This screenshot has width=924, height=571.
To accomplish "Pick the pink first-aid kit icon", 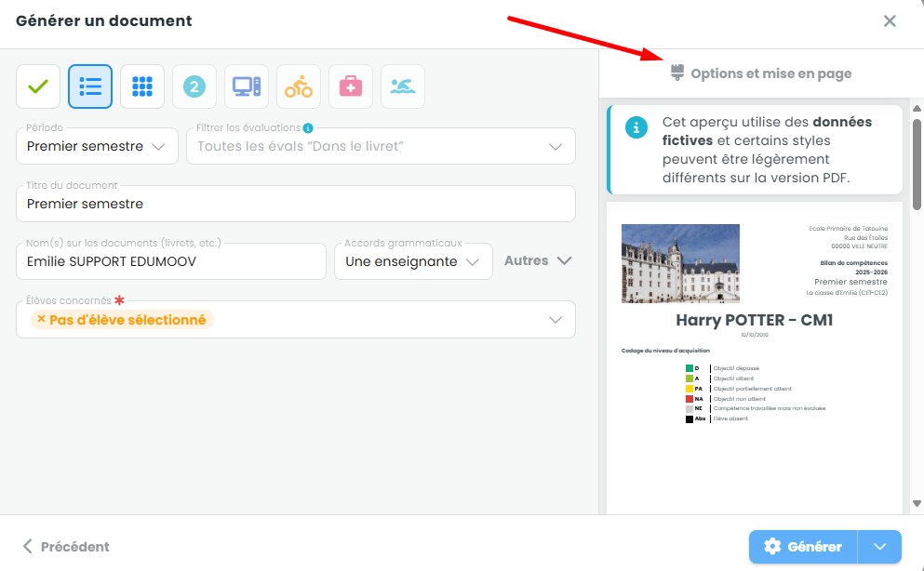I will [x=351, y=87].
